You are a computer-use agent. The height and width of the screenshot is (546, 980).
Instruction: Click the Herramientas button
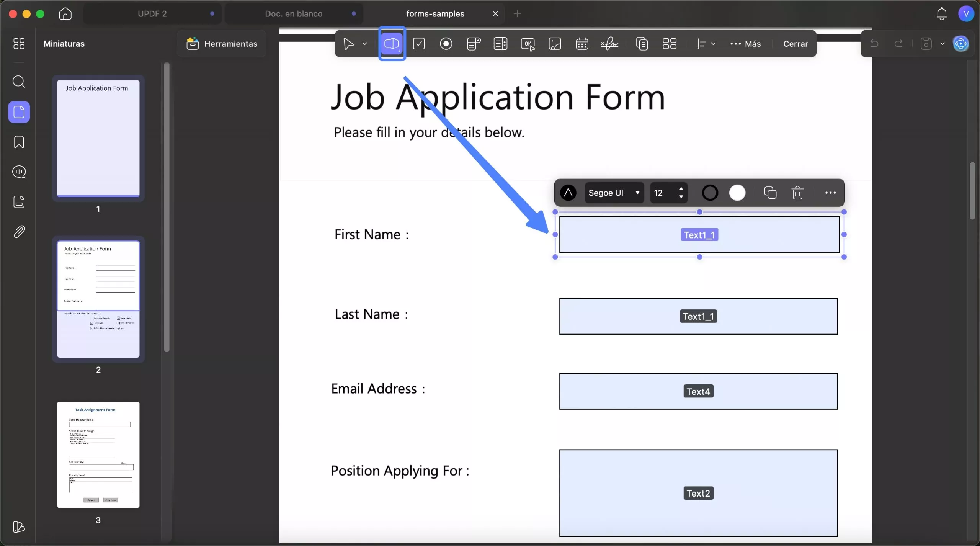222,44
